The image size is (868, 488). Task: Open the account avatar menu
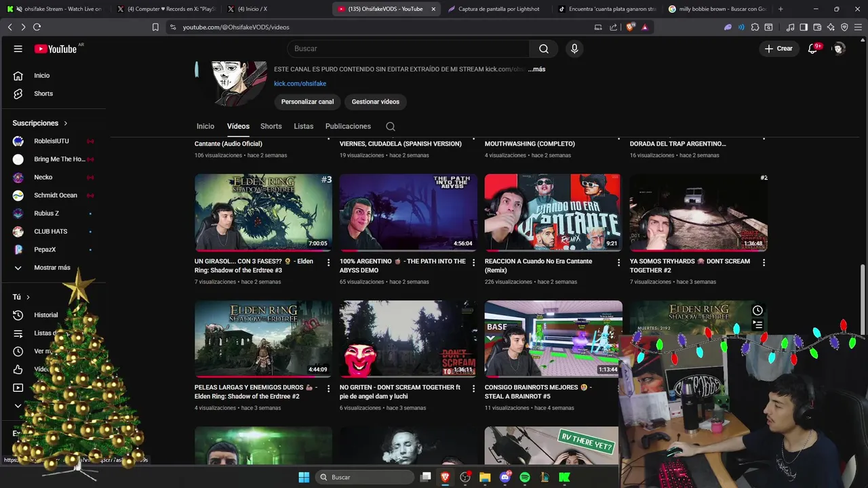tap(839, 49)
